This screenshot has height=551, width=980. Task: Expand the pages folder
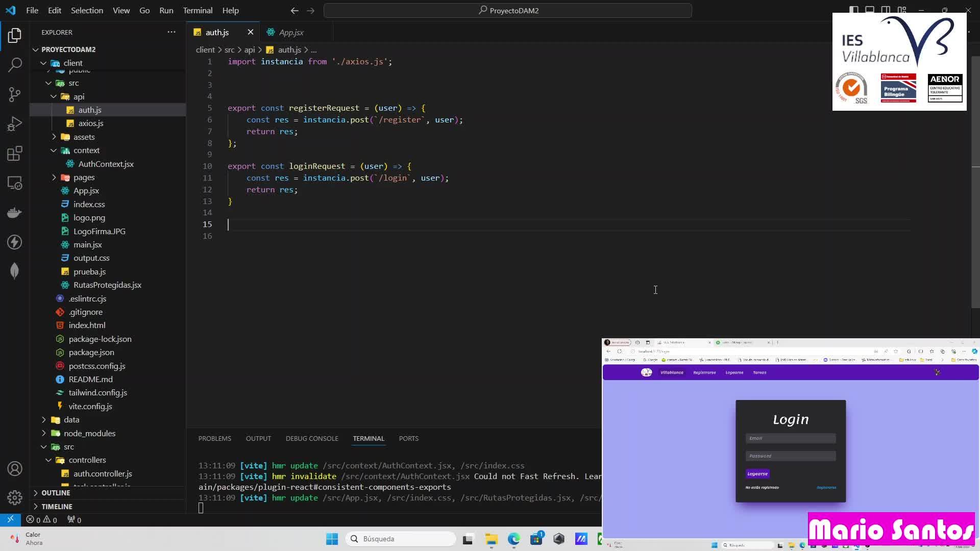click(84, 178)
